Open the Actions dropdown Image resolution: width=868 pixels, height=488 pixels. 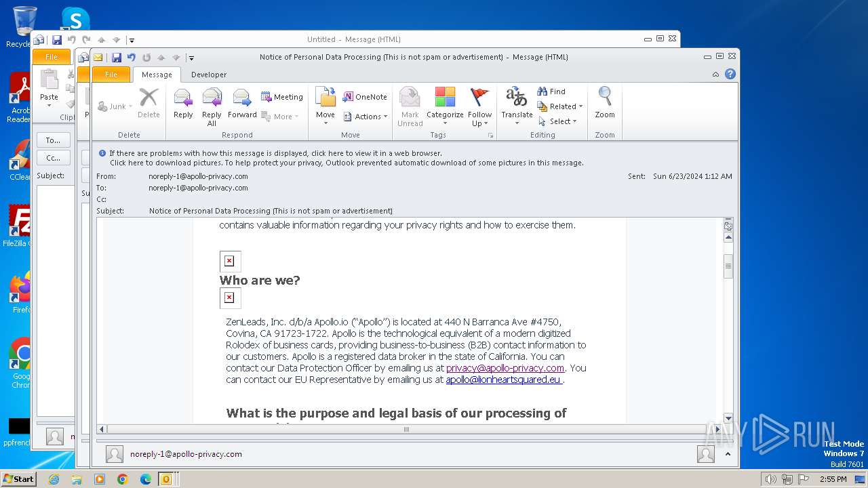pyautogui.click(x=366, y=117)
